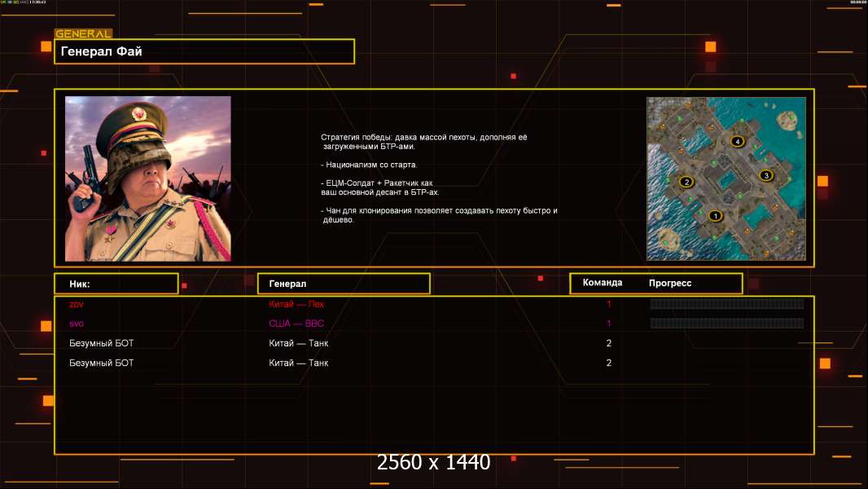Click svo's loading progress bar

click(x=726, y=324)
